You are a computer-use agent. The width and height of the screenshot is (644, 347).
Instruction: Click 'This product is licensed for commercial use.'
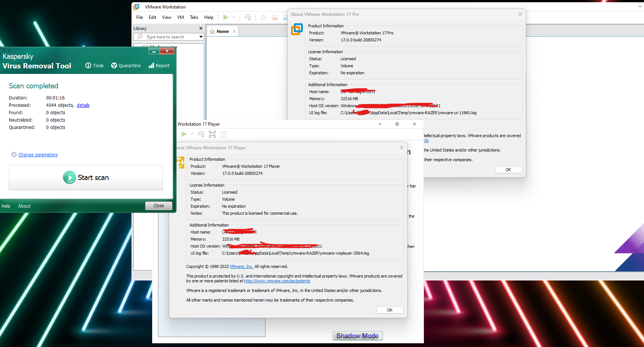coord(260,213)
